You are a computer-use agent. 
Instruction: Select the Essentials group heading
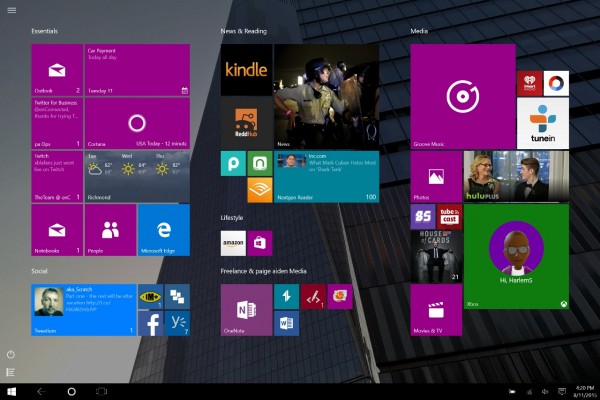tap(45, 31)
